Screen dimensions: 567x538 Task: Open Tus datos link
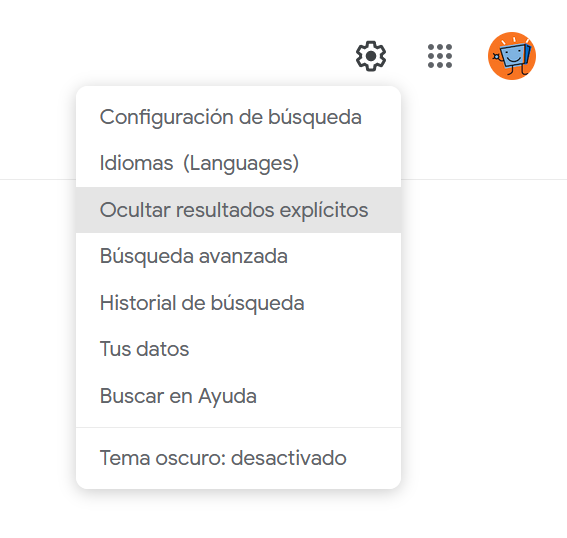238,349
